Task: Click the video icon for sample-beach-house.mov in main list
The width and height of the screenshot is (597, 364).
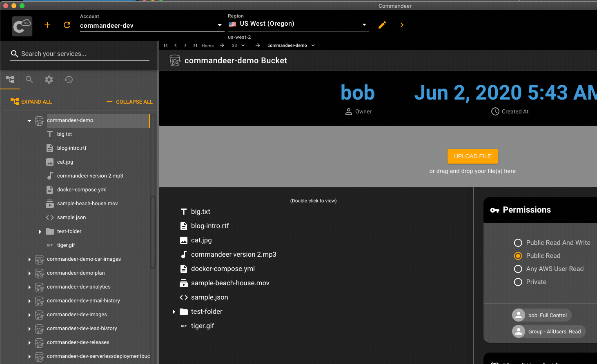Action: [x=184, y=283]
